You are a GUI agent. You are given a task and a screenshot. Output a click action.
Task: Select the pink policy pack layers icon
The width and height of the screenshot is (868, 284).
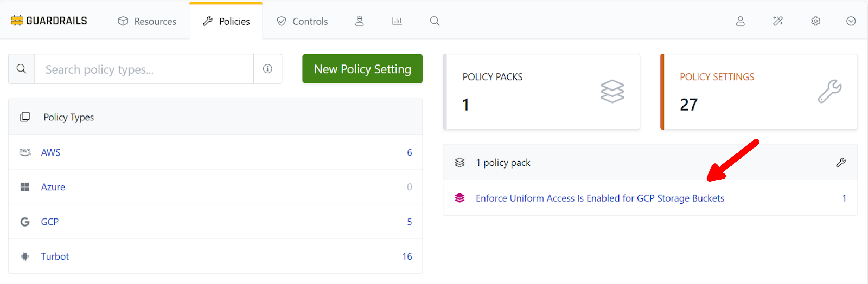(459, 198)
